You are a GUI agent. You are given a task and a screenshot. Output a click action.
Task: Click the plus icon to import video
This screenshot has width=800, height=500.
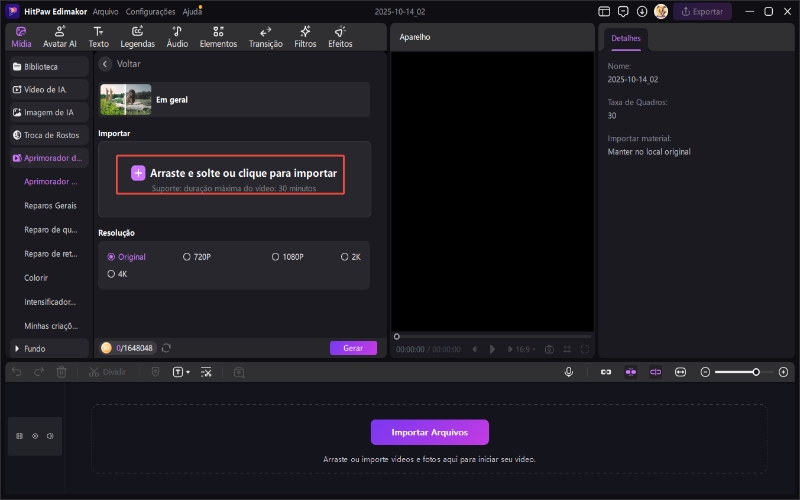tap(138, 173)
